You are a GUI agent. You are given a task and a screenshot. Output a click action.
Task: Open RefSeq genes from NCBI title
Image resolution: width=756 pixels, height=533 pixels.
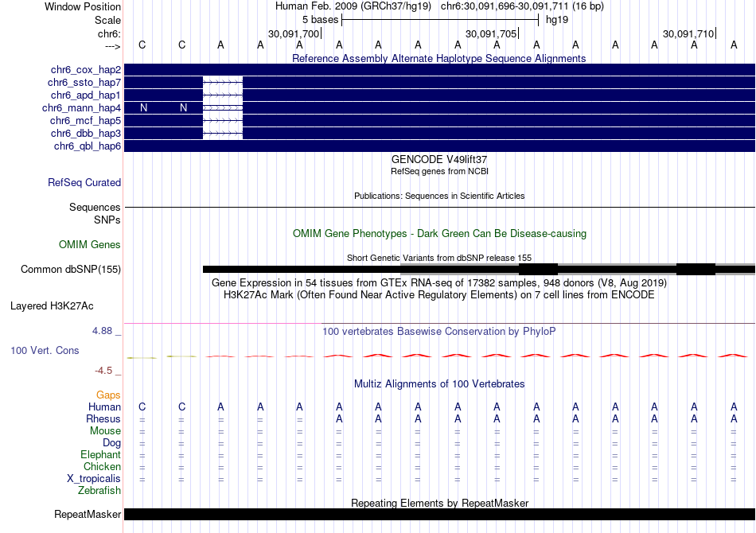[439, 171]
